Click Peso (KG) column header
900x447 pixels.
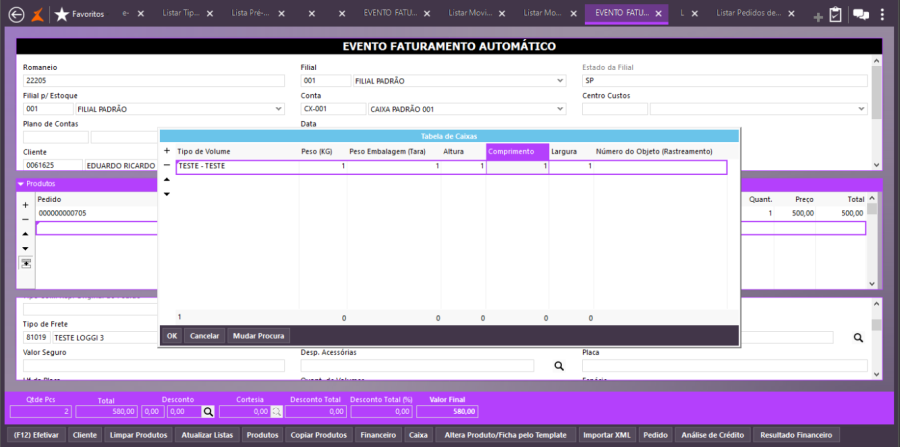(317, 151)
